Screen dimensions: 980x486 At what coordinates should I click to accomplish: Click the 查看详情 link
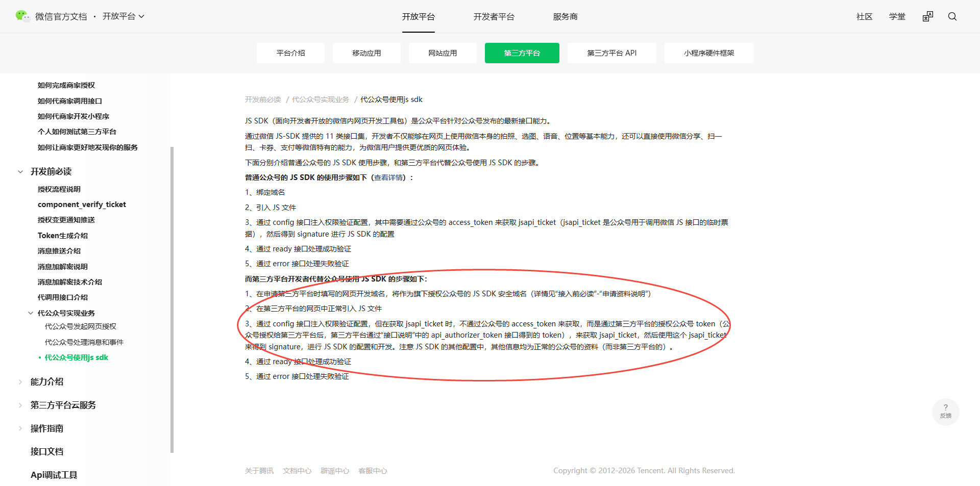coord(388,177)
